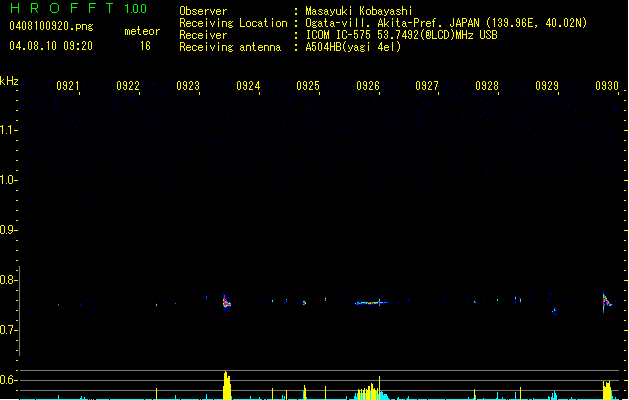Click the 0.7 kHz frequency axis label
Screen dimensions: 629x400
coord(7,330)
